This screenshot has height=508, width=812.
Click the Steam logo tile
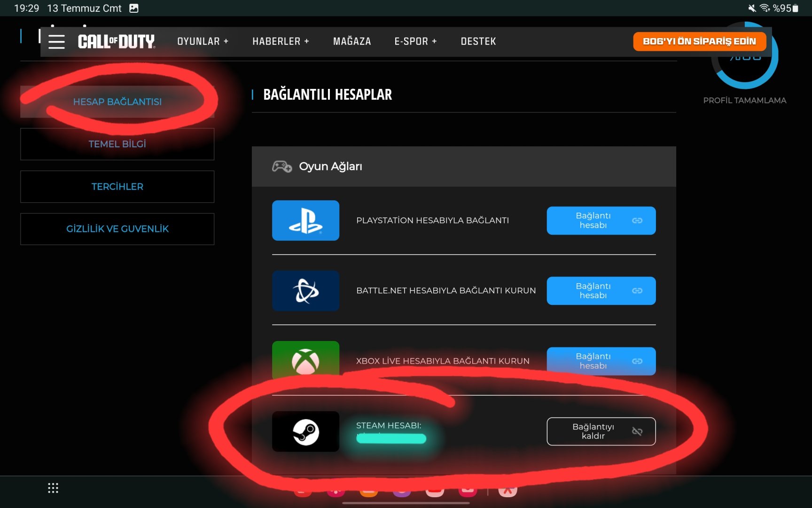305,431
